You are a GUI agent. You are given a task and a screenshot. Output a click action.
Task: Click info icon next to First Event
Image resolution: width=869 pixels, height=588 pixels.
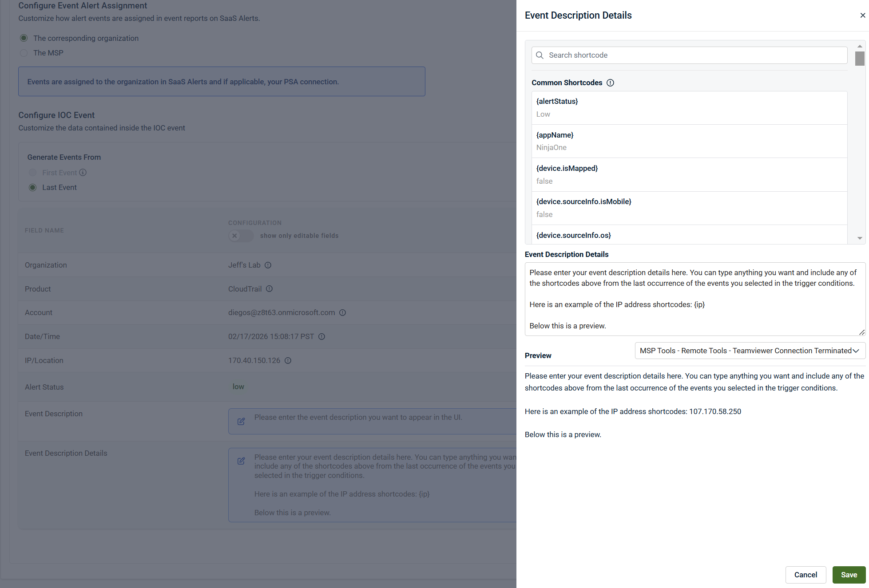tap(83, 173)
